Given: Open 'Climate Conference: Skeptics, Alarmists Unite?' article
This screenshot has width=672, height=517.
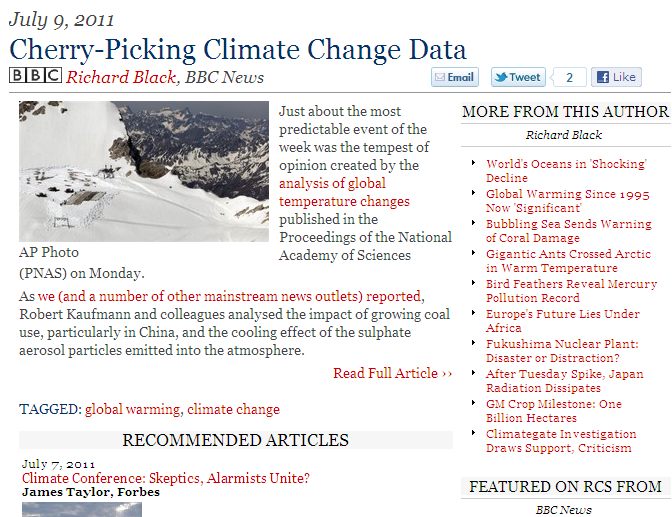Looking at the screenshot, I should click(x=165, y=478).
